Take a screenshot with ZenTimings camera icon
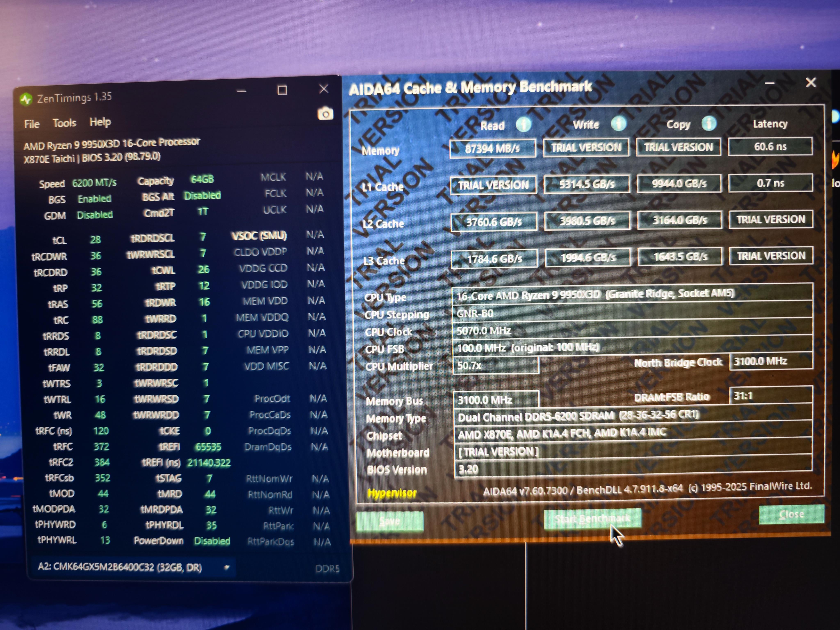The image size is (840, 630). click(x=325, y=114)
